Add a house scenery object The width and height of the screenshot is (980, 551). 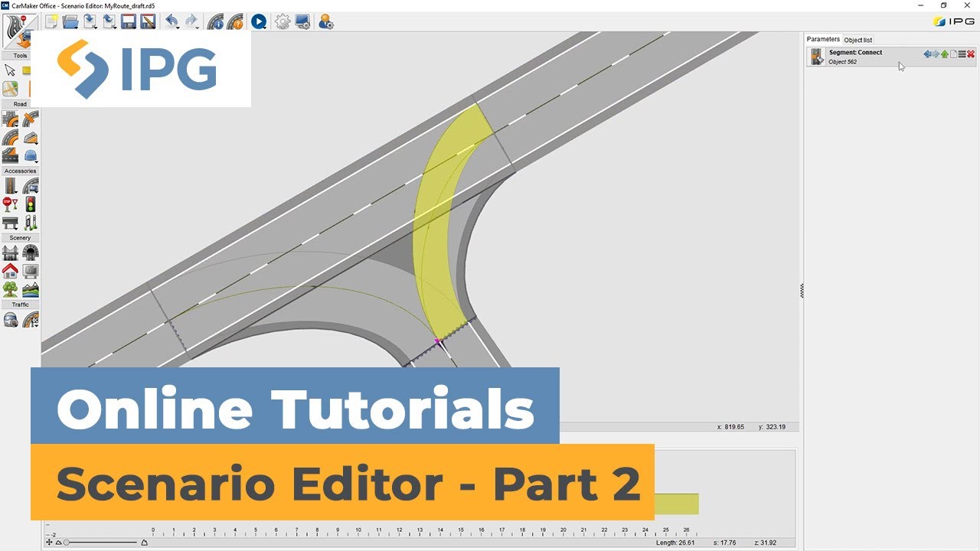coord(11,271)
